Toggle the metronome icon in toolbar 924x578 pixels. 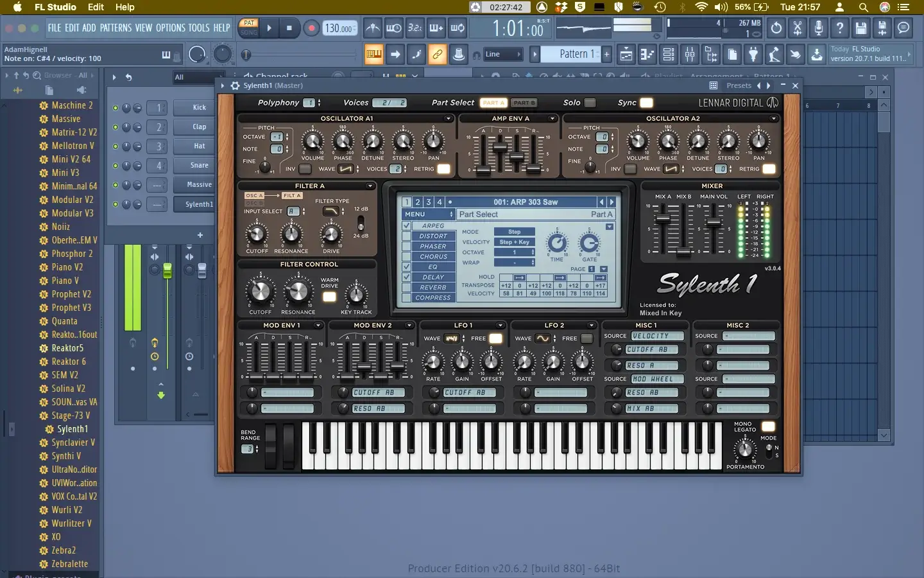point(373,28)
